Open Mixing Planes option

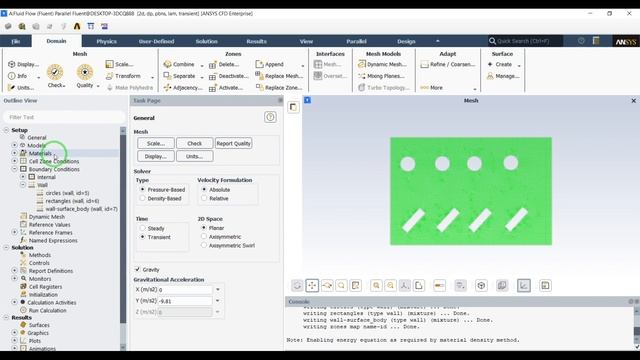[381, 76]
